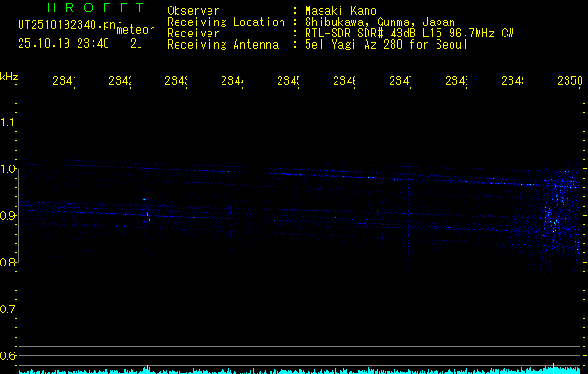The width and height of the screenshot is (588, 374).
Task: Select the observer name Masaki Kano
Action: (339, 11)
